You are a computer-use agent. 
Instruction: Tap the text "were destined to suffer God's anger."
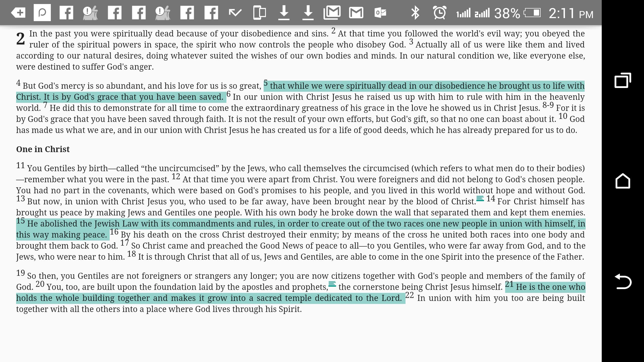coord(85,67)
